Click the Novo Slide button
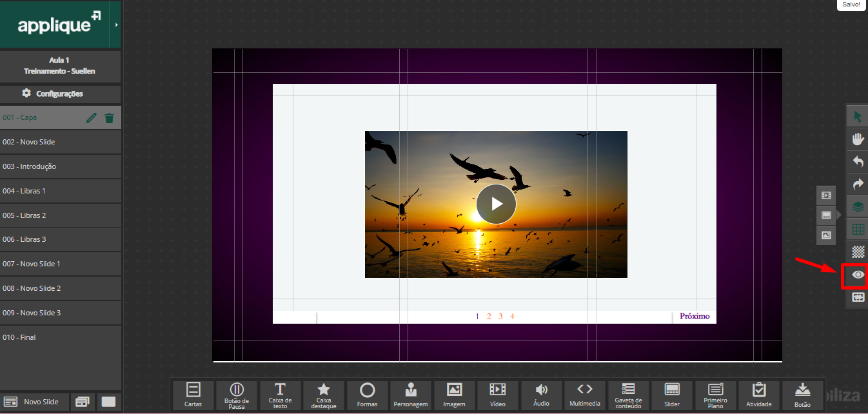The height and width of the screenshot is (414, 868). pyautogui.click(x=34, y=402)
